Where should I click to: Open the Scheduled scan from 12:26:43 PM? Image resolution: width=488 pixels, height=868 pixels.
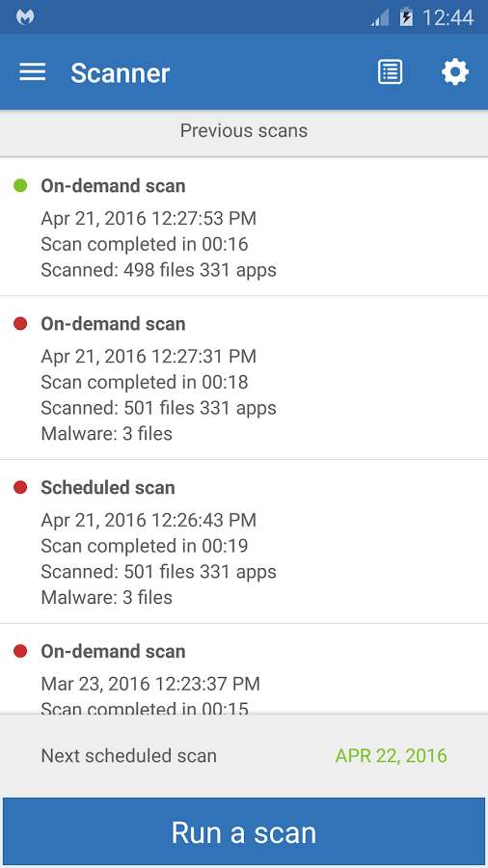click(x=244, y=542)
